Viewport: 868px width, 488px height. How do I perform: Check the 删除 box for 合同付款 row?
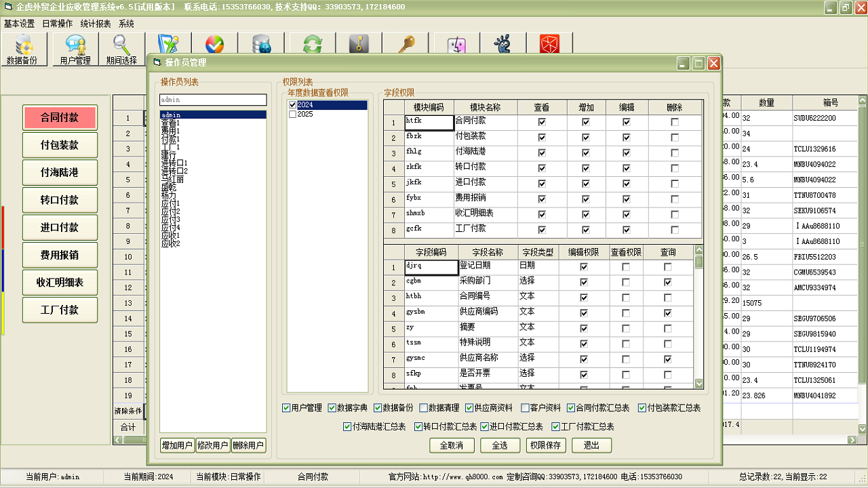click(x=674, y=122)
